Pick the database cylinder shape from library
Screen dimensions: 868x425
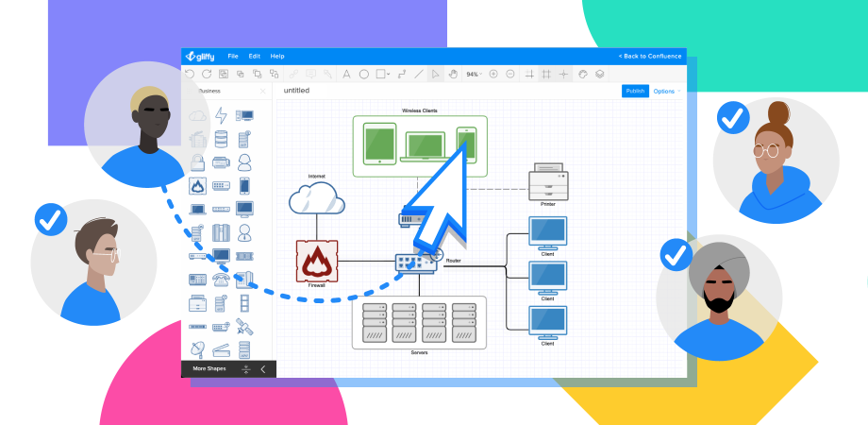click(x=221, y=139)
